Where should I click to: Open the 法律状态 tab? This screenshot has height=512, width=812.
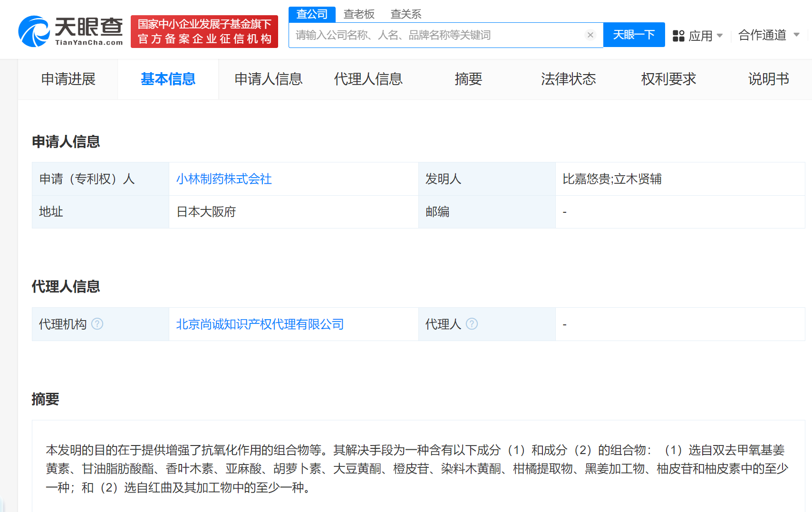tap(568, 79)
